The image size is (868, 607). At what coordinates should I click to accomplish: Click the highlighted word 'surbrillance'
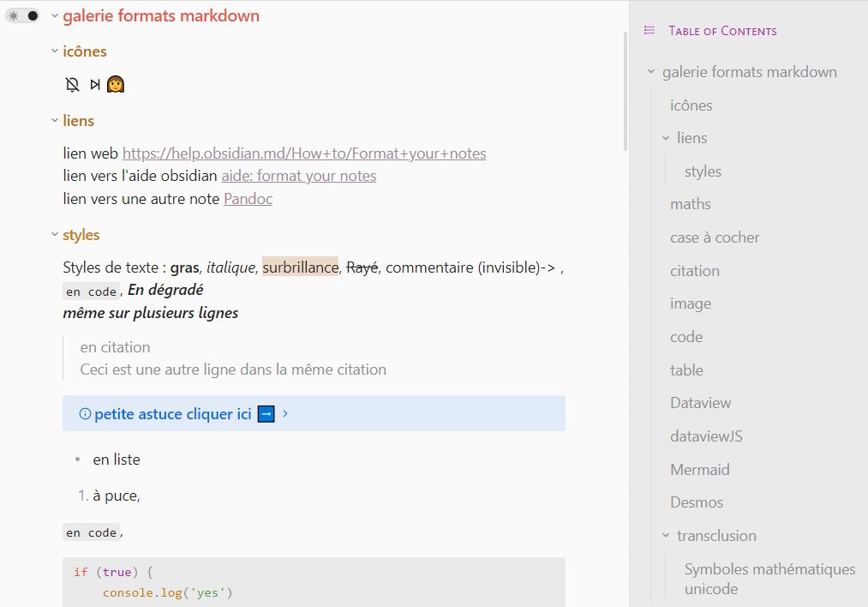(x=300, y=267)
